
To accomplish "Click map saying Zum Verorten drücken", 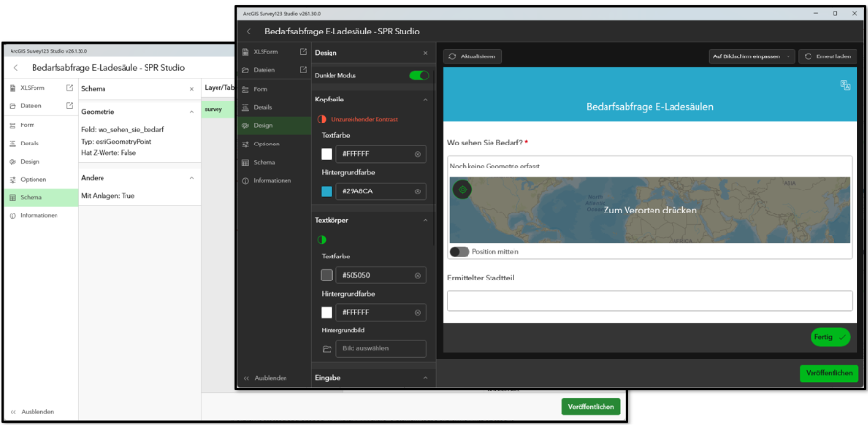I will pos(650,210).
